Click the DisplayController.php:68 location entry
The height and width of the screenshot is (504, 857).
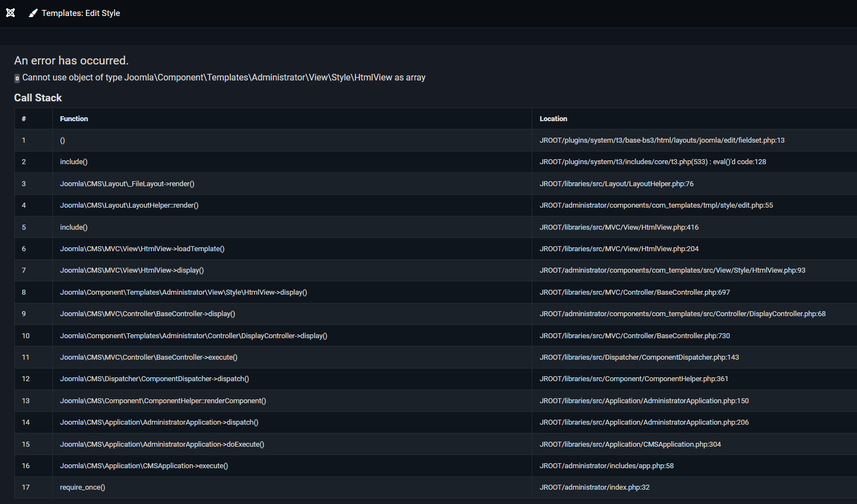pos(682,314)
